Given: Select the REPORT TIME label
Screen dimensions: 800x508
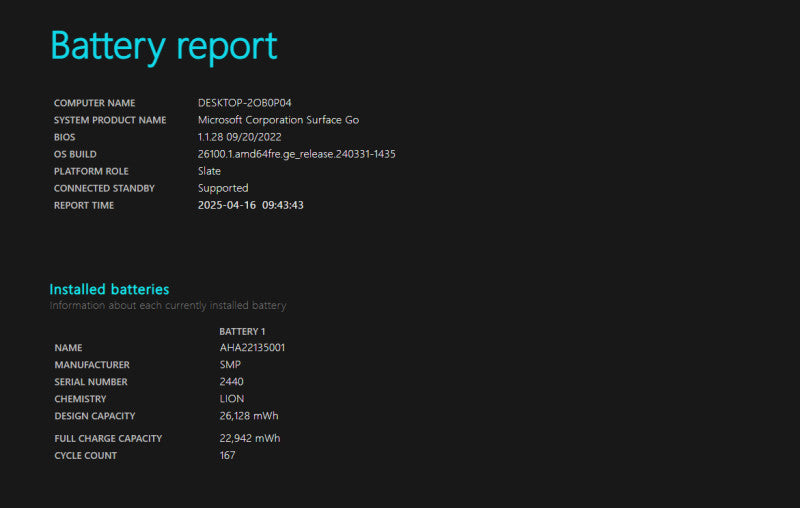Looking at the screenshot, I should click(x=84, y=206).
